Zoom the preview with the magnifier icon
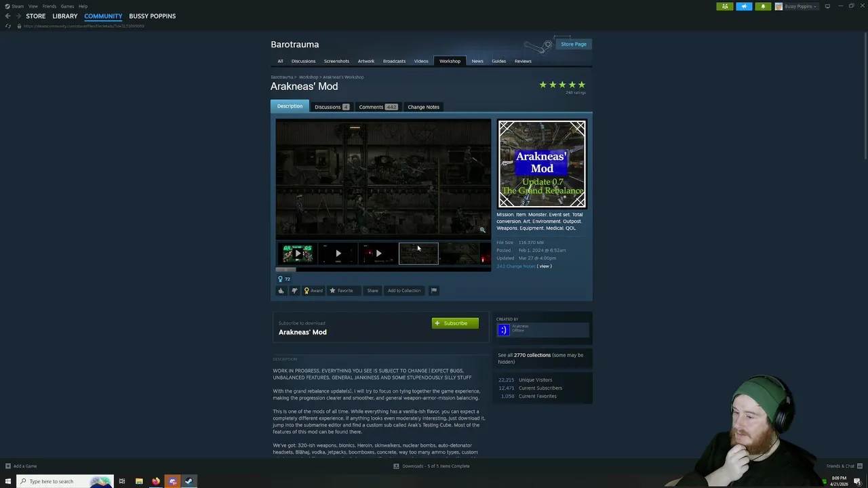The width and height of the screenshot is (868, 488). [483, 230]
